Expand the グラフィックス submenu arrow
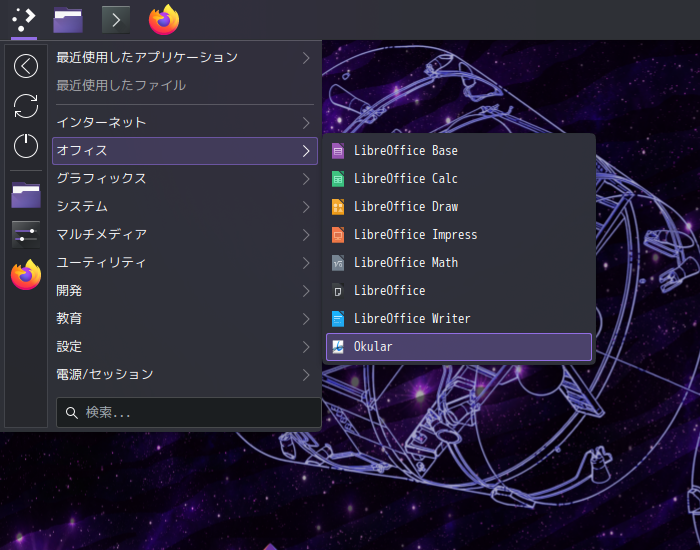700x550 pixels. click(306, 179)
